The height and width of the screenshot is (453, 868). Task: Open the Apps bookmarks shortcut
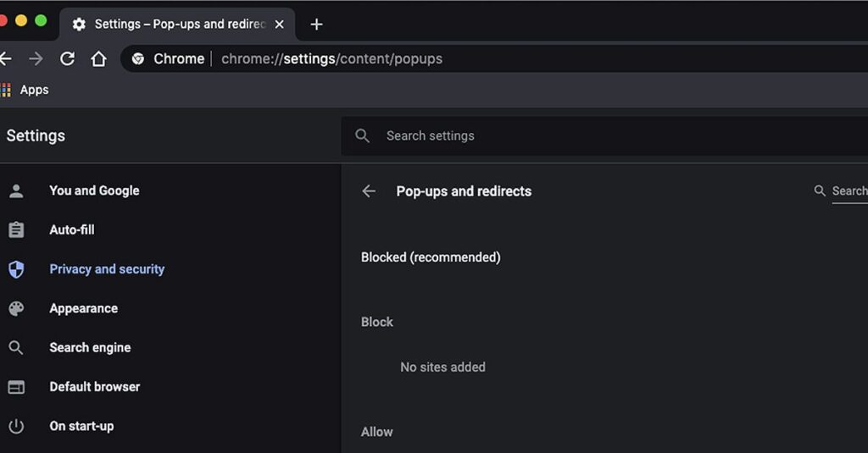25,90
